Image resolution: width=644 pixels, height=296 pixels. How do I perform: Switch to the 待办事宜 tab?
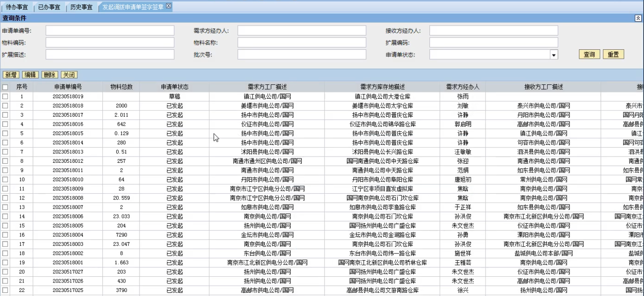(x=17, y=7)
